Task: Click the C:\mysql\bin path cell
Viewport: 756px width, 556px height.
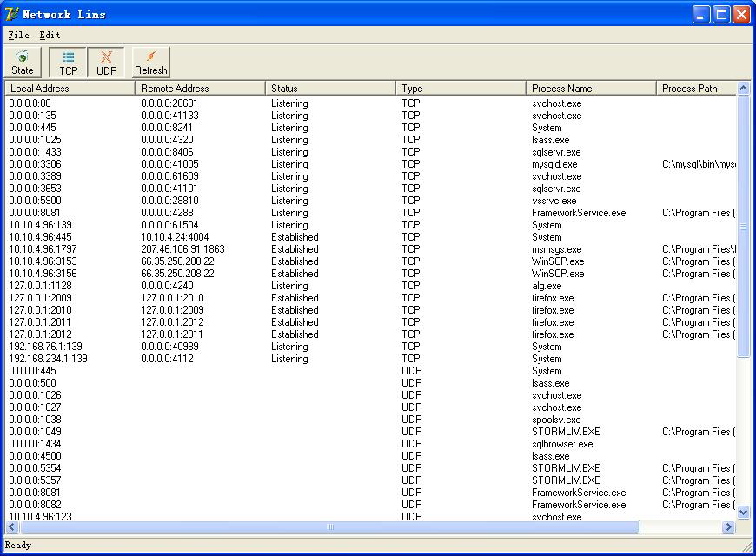Action: point(699,164)
